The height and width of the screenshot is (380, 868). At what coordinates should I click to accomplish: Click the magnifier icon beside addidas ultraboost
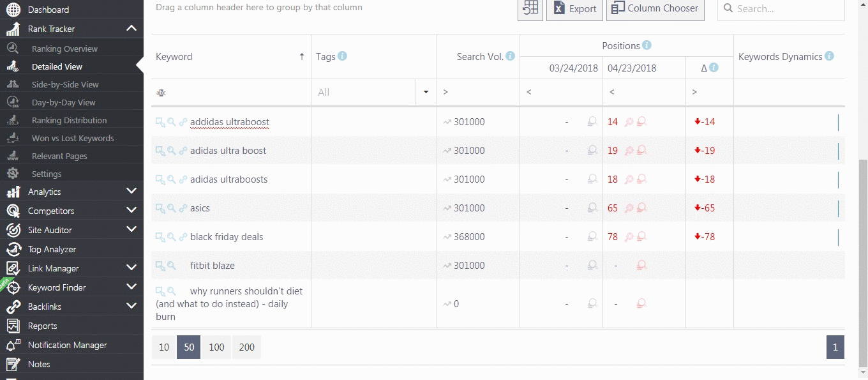(172, 122)
